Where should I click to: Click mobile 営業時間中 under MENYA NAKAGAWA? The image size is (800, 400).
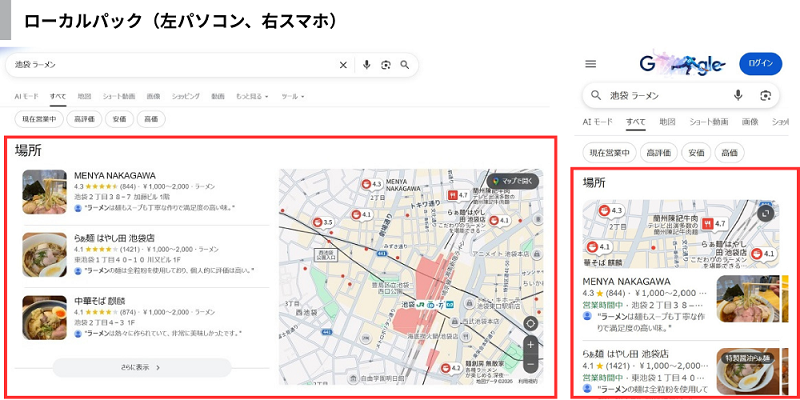pyautogui.click(x=603, y=305)
